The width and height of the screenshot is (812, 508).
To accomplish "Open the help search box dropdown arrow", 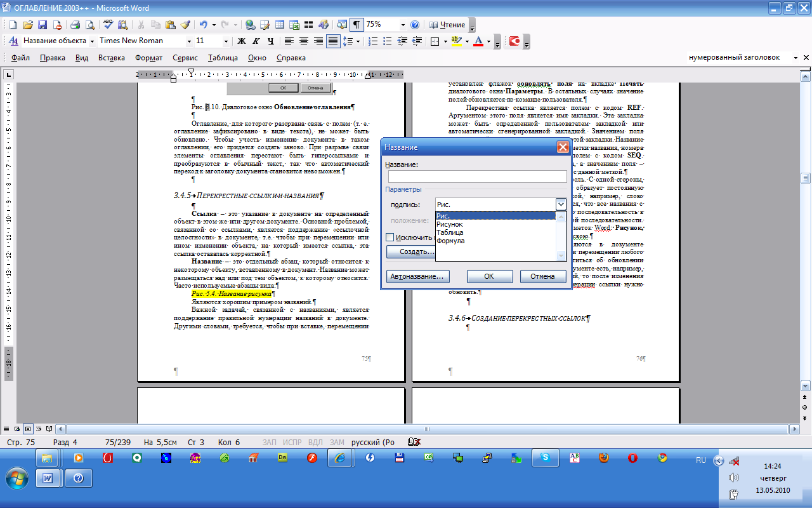I will 796,57.
